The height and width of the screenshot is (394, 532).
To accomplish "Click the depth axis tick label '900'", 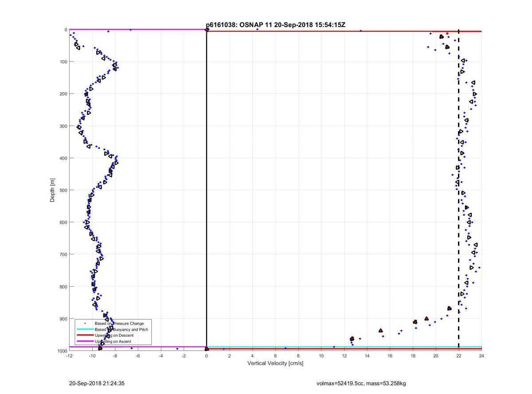I will point(64,319).
